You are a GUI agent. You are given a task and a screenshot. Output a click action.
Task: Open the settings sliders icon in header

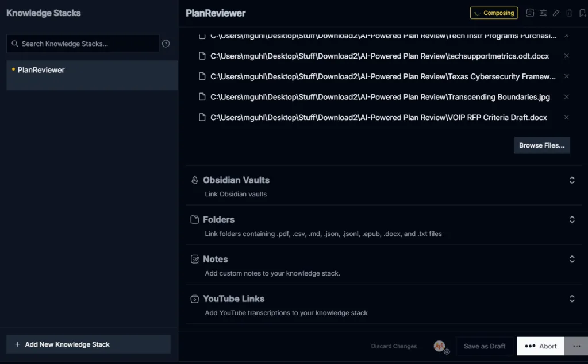(x=543, y=13)
